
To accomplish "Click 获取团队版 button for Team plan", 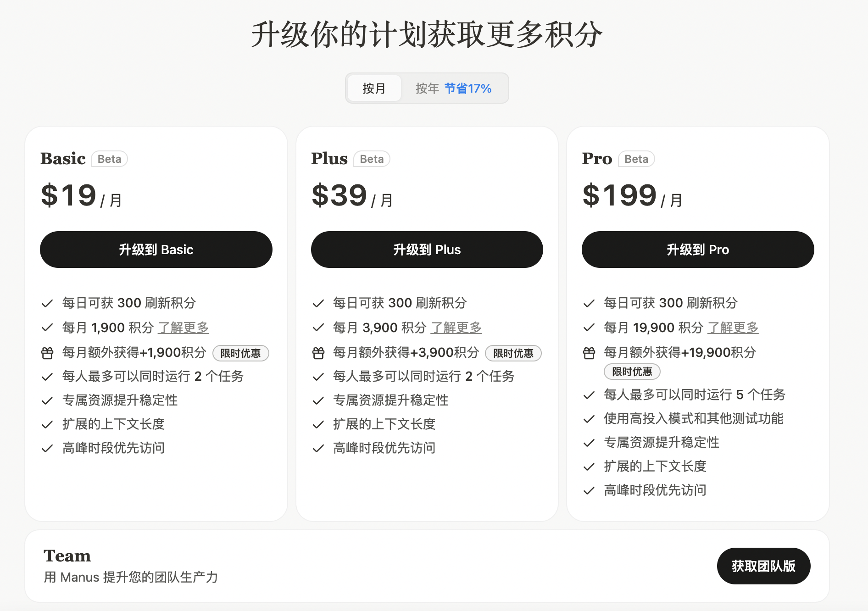I will pos(763,566).
